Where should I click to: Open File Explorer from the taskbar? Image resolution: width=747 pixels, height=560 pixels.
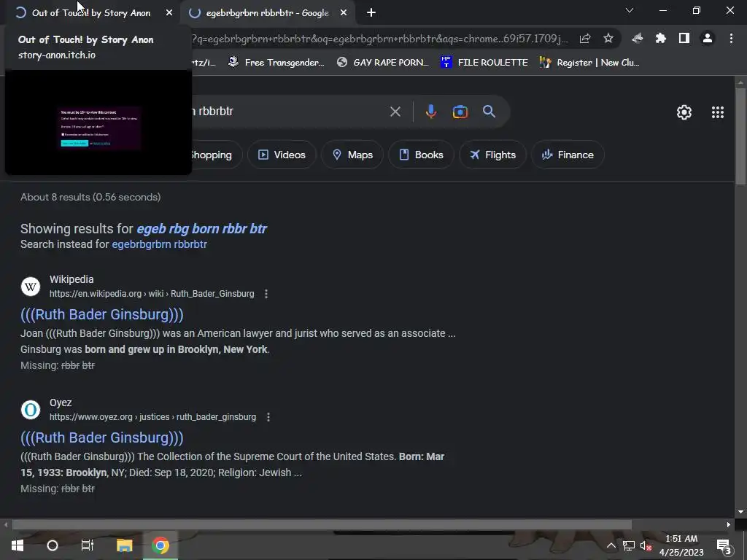pyautogui.click(x=124, y=545)
